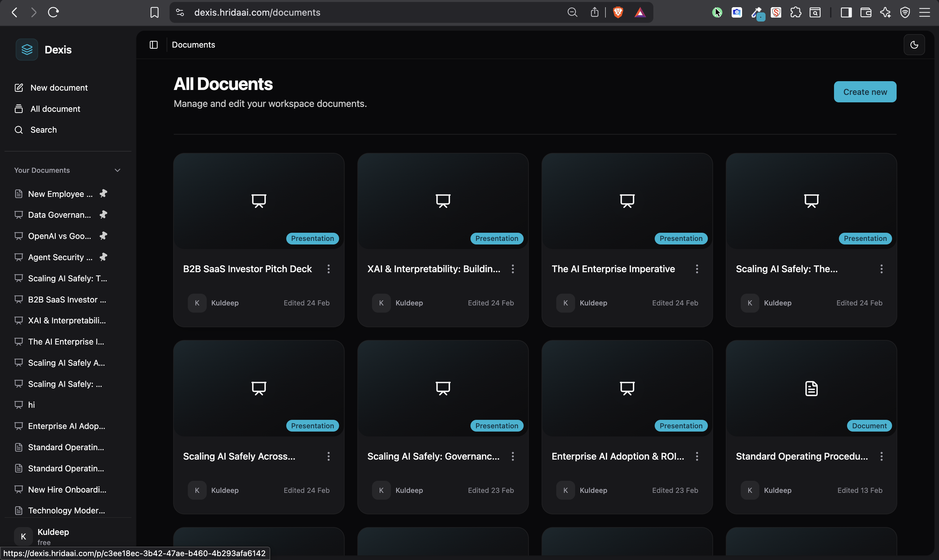Viewport: 939px width, 560px height.
Task: Click the Brave shields icon
Action: point(618,12)
